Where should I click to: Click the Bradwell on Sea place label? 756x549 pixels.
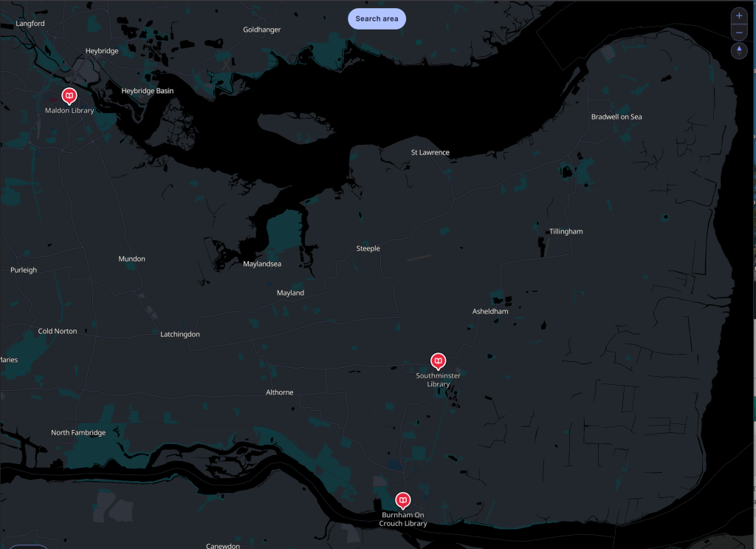(616, 117)
